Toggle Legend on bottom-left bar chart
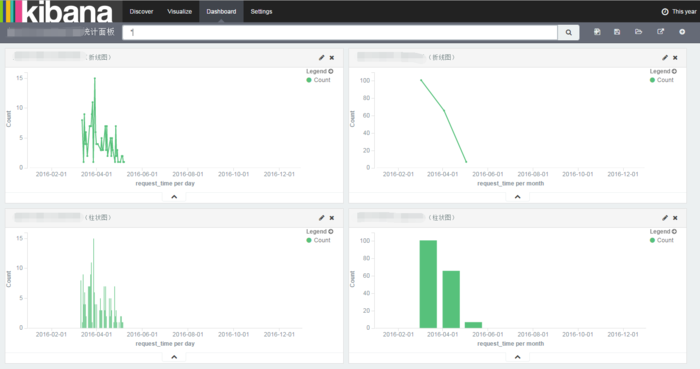Image resolution: width=700 pixels, height=369 pixels. click(320, 232)
